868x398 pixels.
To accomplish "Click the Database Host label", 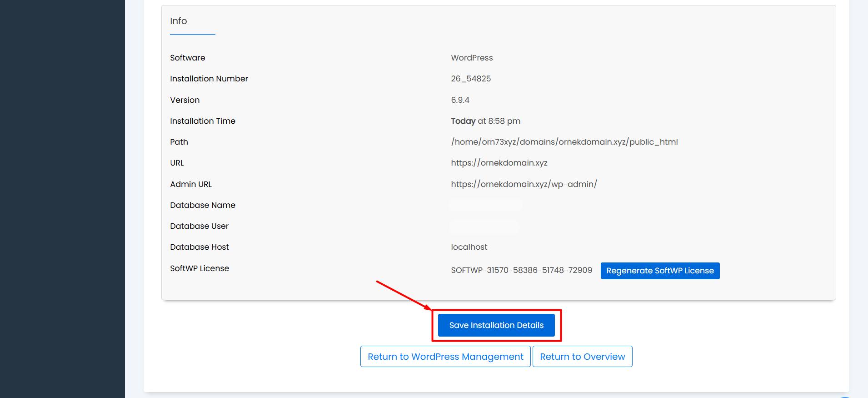I will coord(200,247).
